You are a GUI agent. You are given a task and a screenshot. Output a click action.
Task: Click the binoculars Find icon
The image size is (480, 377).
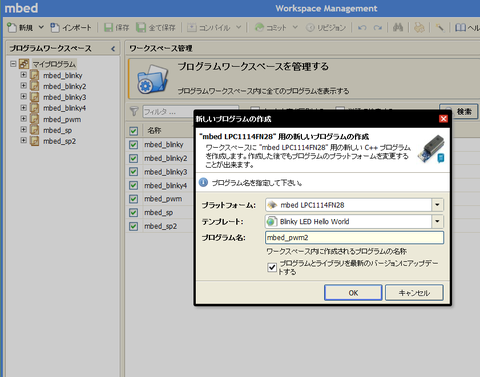click(398, 27)
